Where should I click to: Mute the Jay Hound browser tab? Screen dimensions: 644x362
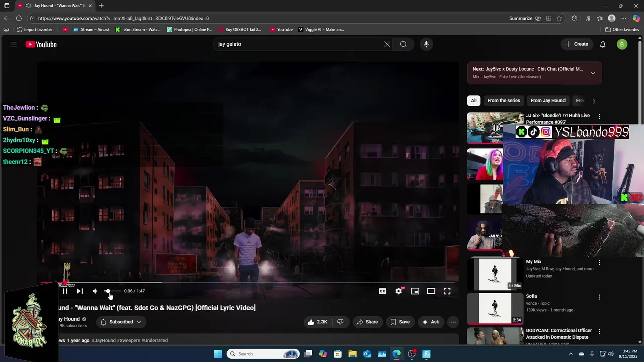point(28,6)
